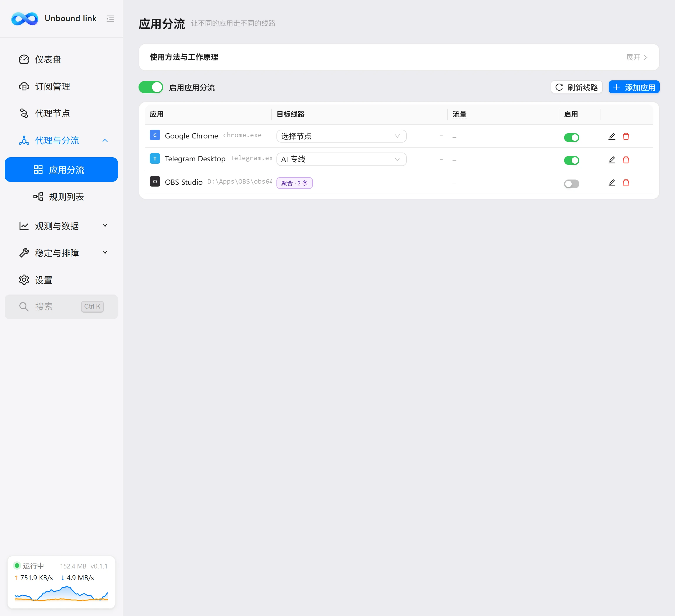The height and width of the screenshot is (616, 675).
Task: Open the 应用分流 menu item
Action: pos(61,170)
